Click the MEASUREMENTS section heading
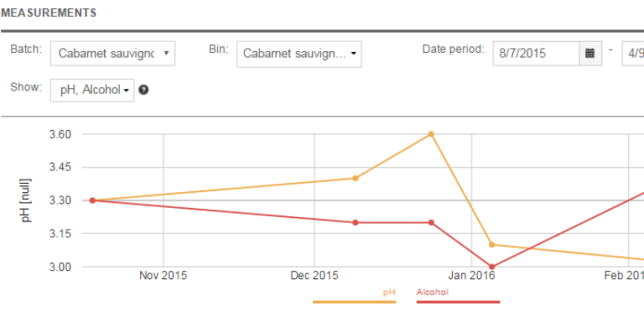This screenshot has width=644, height=322. pos(49,13)
